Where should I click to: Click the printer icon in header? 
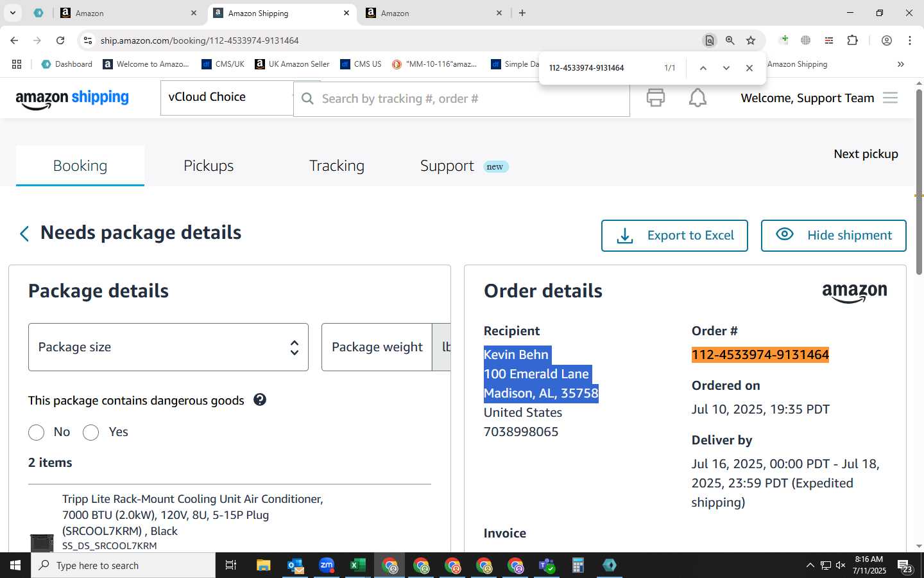point(655,98)
